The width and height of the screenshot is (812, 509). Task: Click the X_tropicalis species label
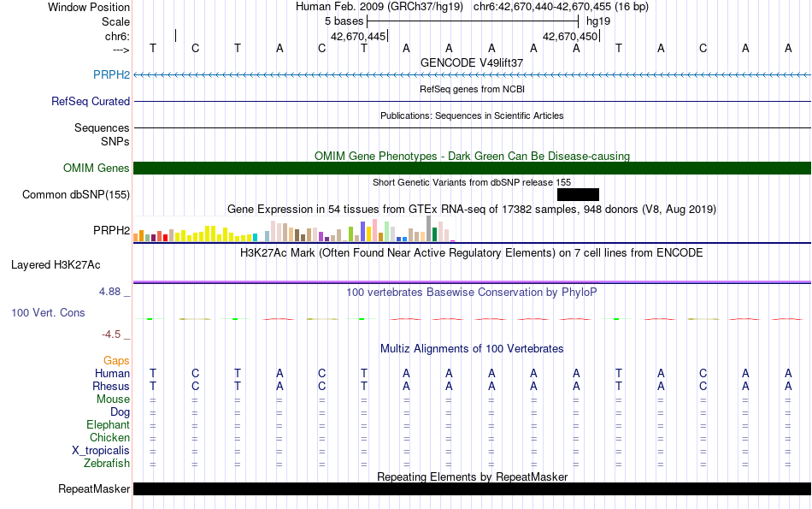click(x=101, y=451)
